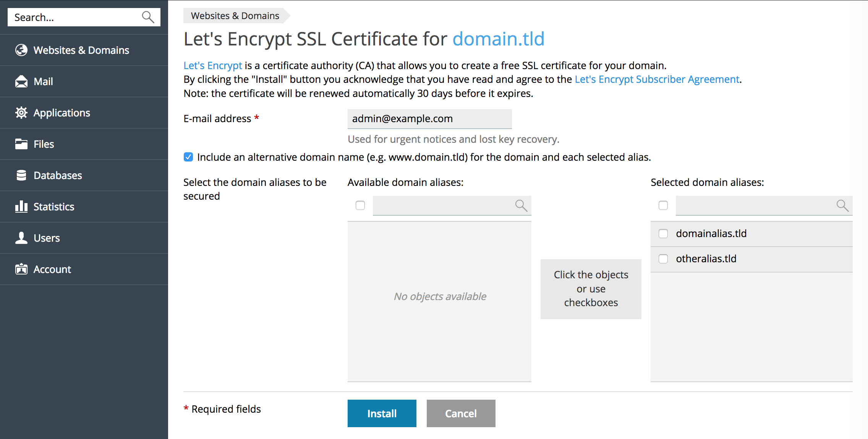Focus the Selected domain aliases filter field
This screenshot has width=868, height=439.
764,205
